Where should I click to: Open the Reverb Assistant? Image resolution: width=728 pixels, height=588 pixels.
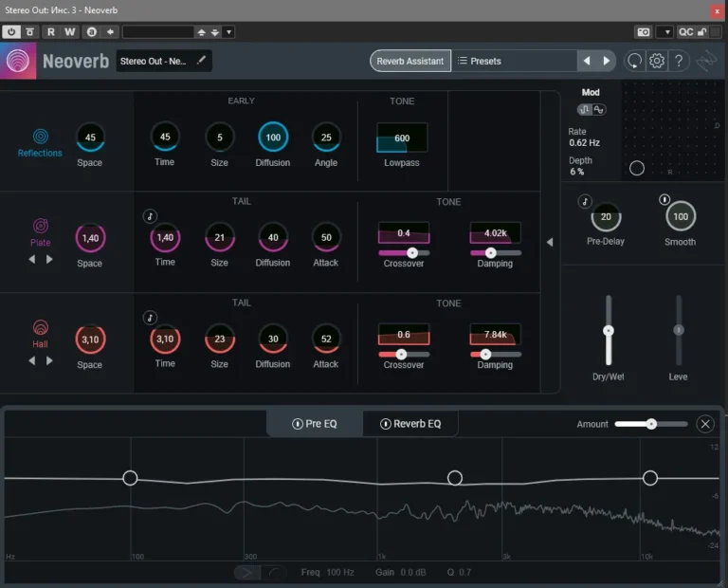409,61
